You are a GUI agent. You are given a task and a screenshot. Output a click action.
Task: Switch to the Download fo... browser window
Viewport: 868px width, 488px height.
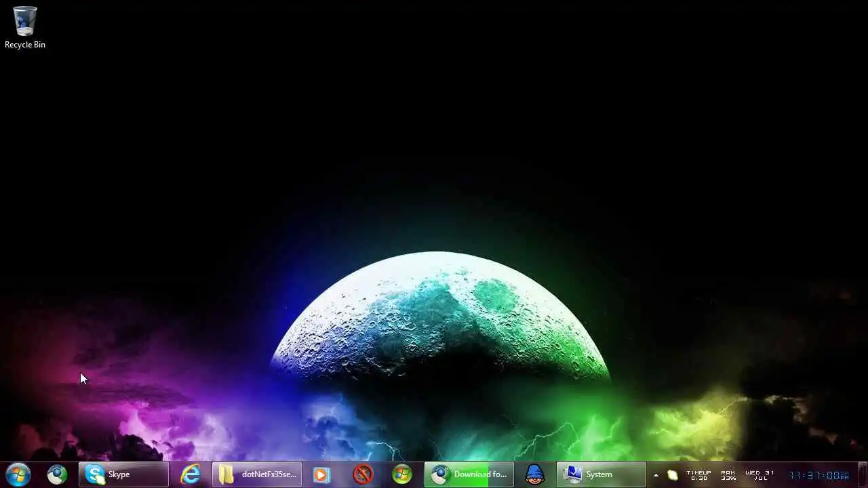tap(469, 474)
